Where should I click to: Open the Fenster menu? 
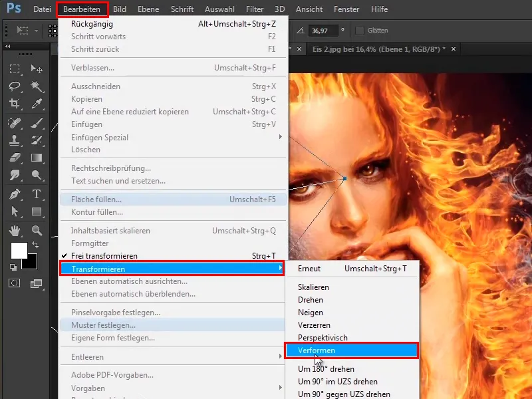tap(346, 9)
